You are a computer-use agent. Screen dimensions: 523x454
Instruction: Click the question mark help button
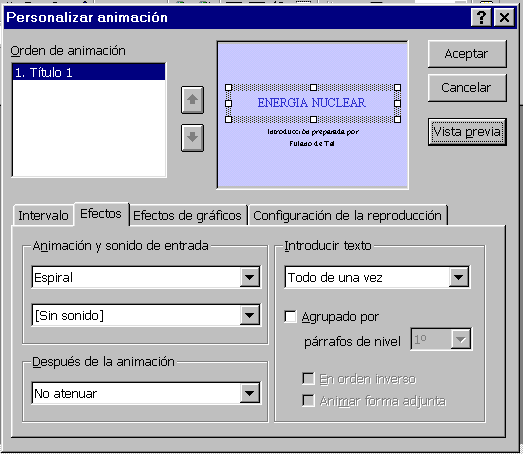tap(481, 17)
